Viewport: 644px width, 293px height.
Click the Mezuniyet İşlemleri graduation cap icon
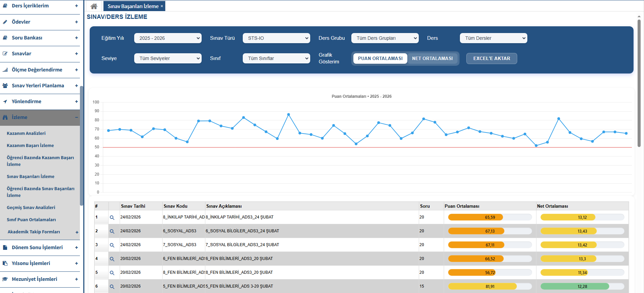[x=5, y=279]
